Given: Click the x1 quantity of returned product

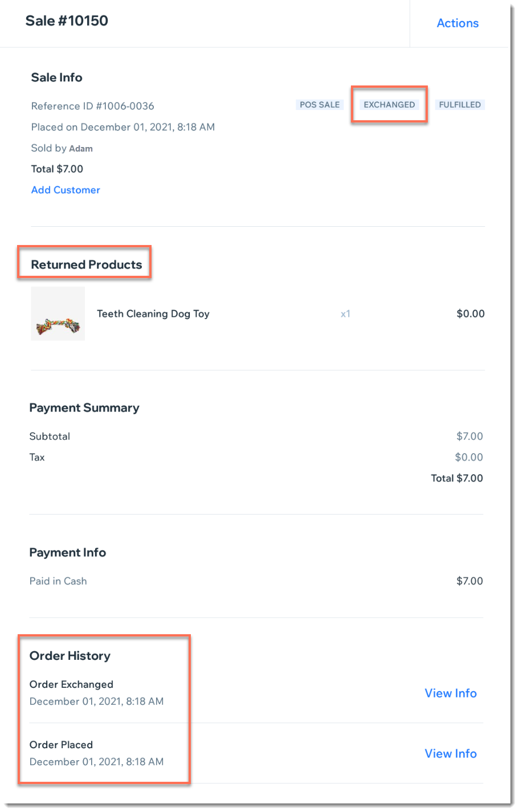Looking at the screenshot, I should click(345, 314).
